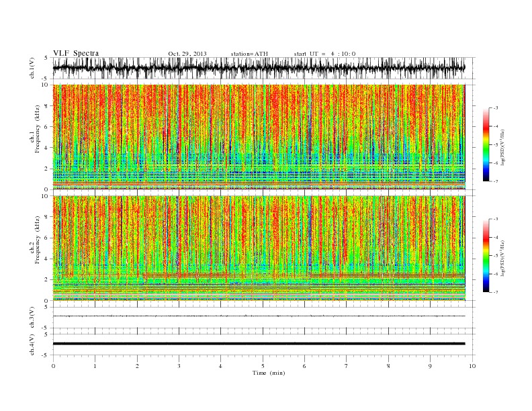Click the ch.2 color scale "-7" tick label
The image size is (532, 411).
(495, 292)
